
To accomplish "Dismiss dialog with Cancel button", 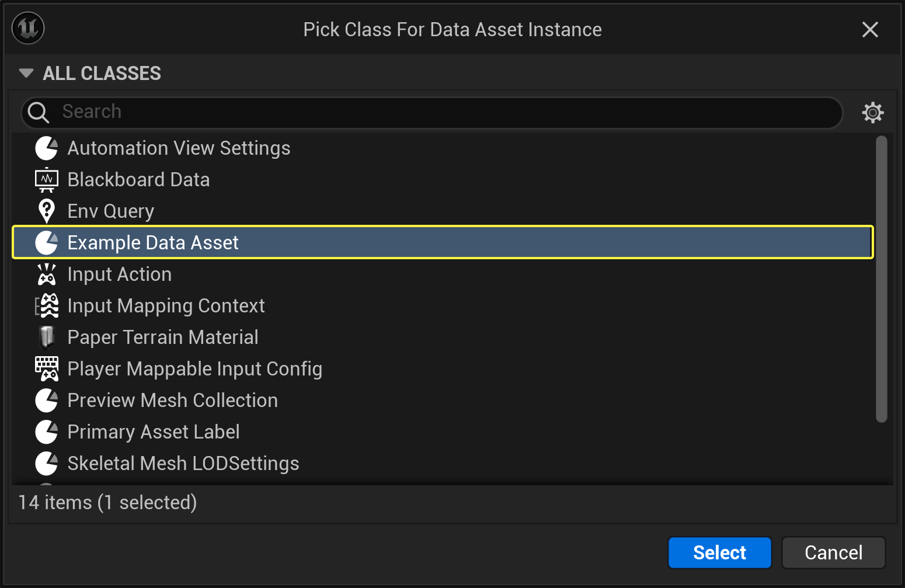I will coord(833,552).
